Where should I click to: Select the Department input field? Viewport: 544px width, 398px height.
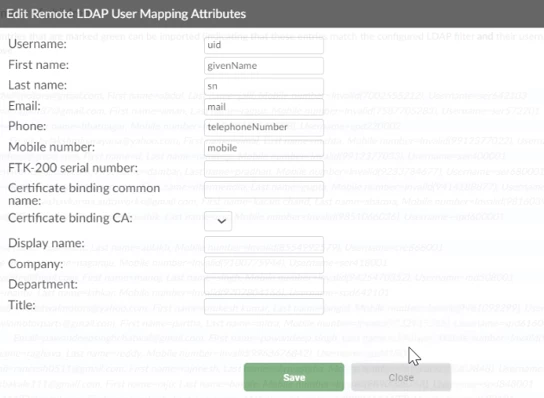264,286
